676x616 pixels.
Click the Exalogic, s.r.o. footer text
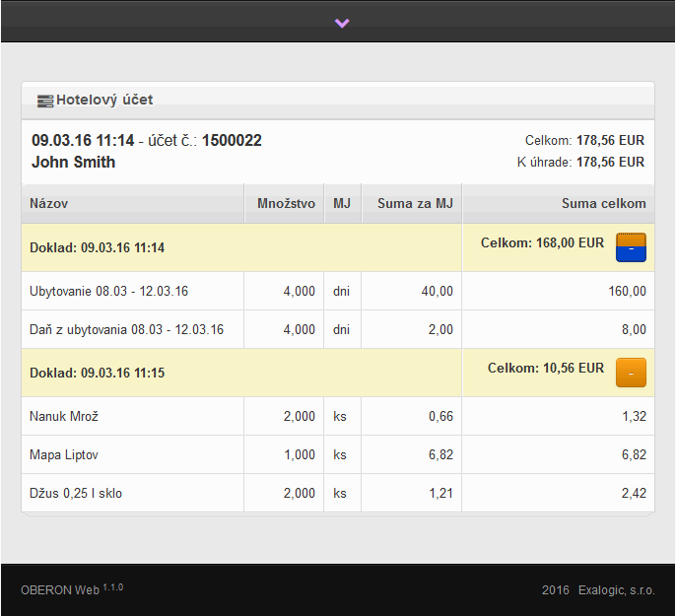click(616, 590)
